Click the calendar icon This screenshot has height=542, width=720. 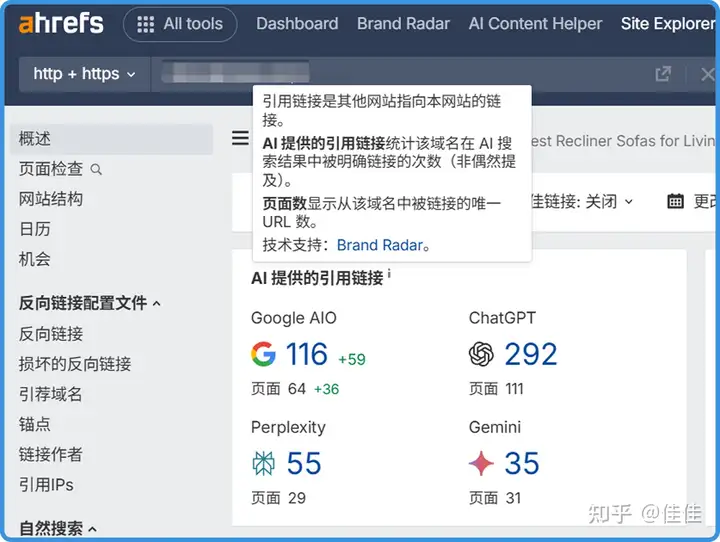click(x=675, y=201)
